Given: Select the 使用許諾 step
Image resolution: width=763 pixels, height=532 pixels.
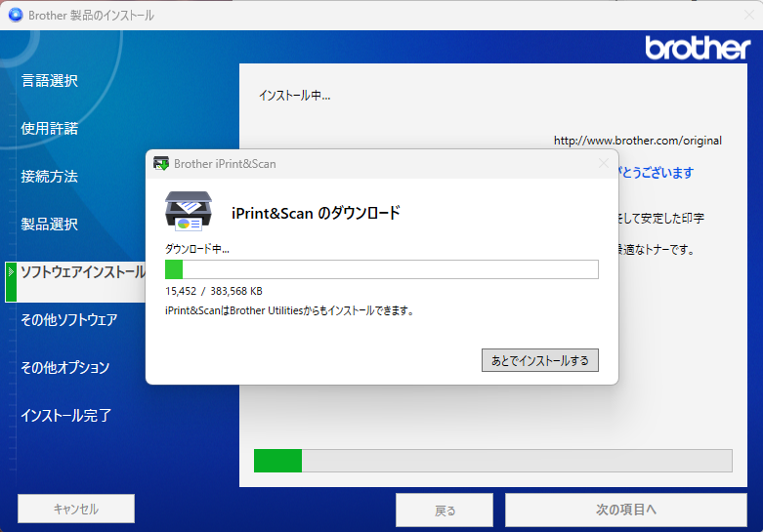Looking at the screenshot, I should 50,129.
